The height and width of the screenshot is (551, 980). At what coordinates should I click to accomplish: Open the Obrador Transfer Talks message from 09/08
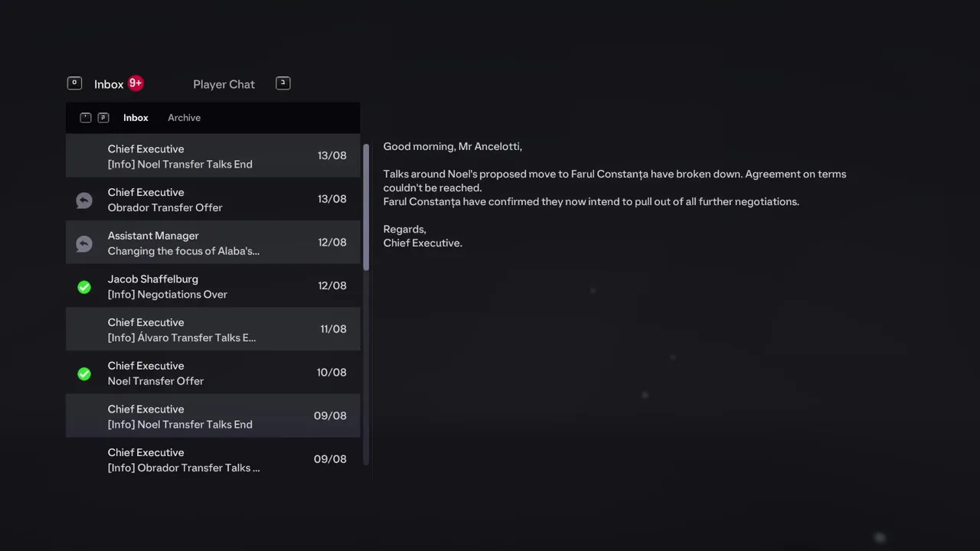point(213,460)
